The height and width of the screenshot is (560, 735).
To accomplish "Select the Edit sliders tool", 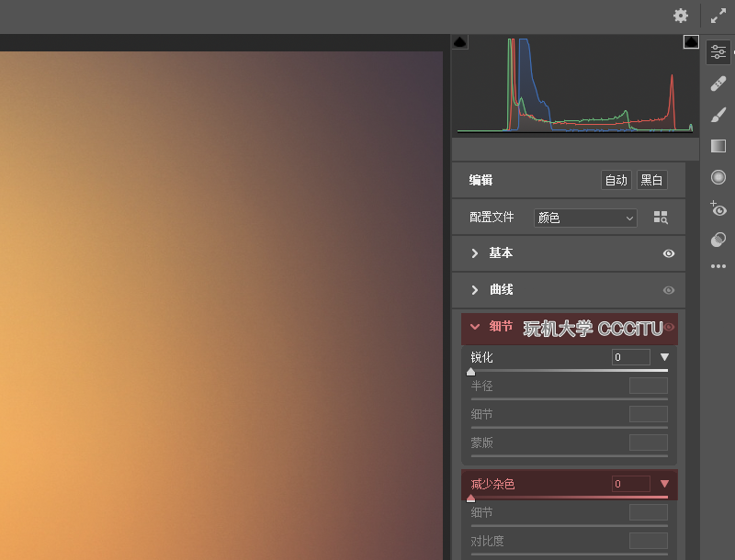I will point(718,53).
